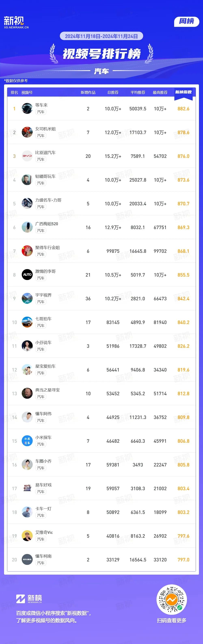203x644 pixels.
Task: Click the 比亚迪汽车 BYD logo avatar
Action: [27, 156]
